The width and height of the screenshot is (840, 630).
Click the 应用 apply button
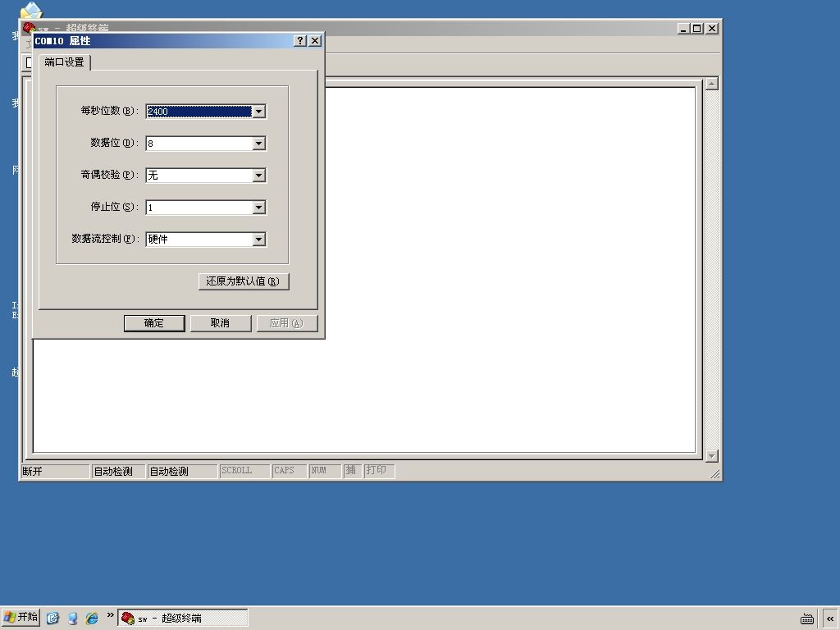[286, 323]
